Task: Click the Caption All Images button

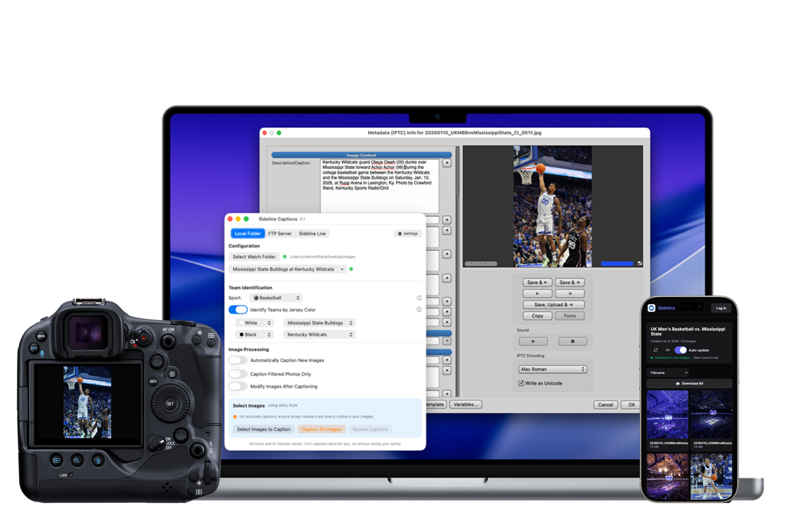Action: coord(321,429)
